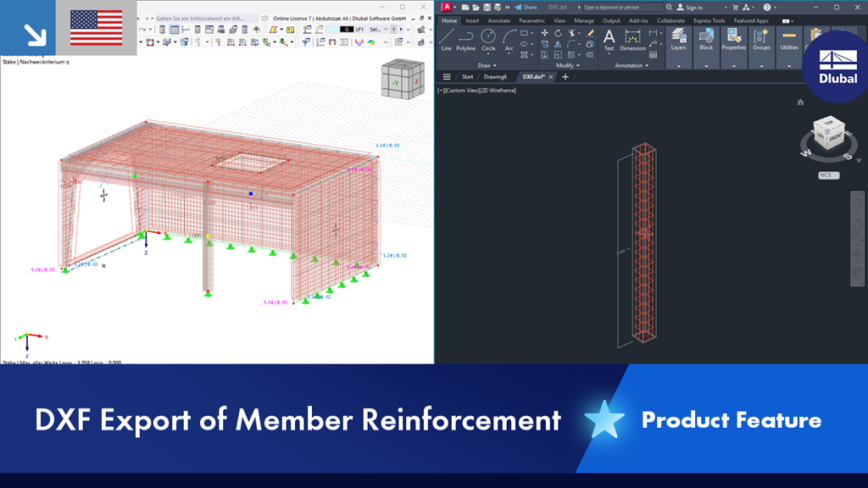
Task: Click the Share button in AutoCAD
Action: click(526, 7)
